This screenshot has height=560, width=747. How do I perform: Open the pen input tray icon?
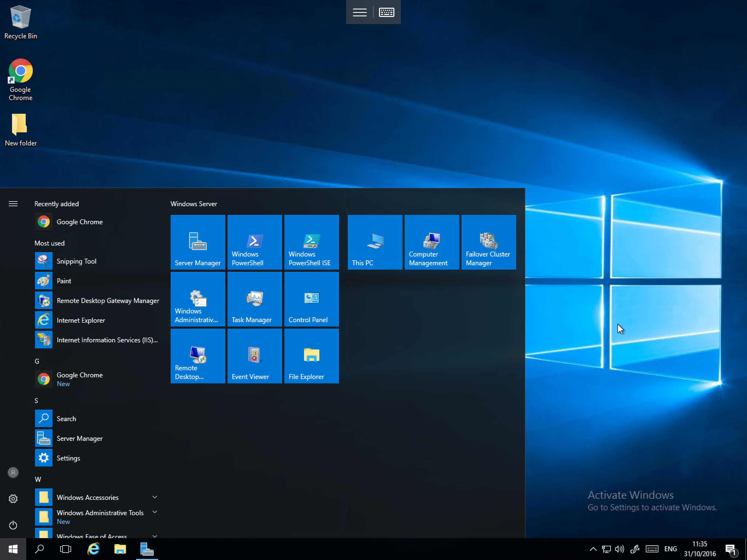(635, 549)
